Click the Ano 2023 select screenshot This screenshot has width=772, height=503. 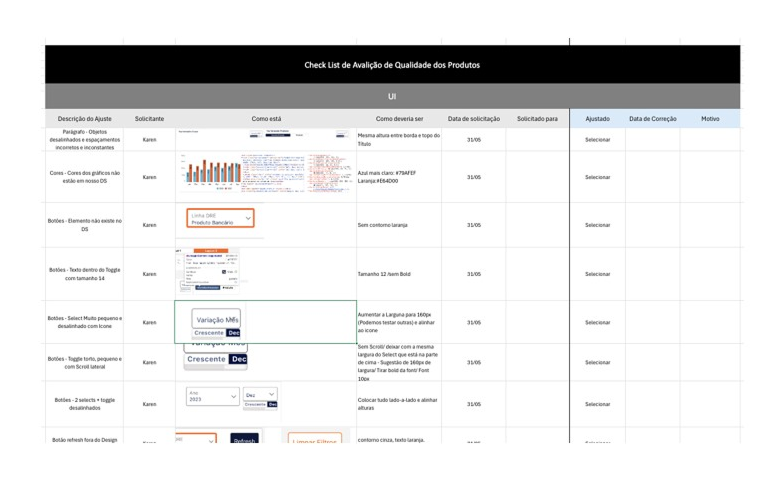213,397
